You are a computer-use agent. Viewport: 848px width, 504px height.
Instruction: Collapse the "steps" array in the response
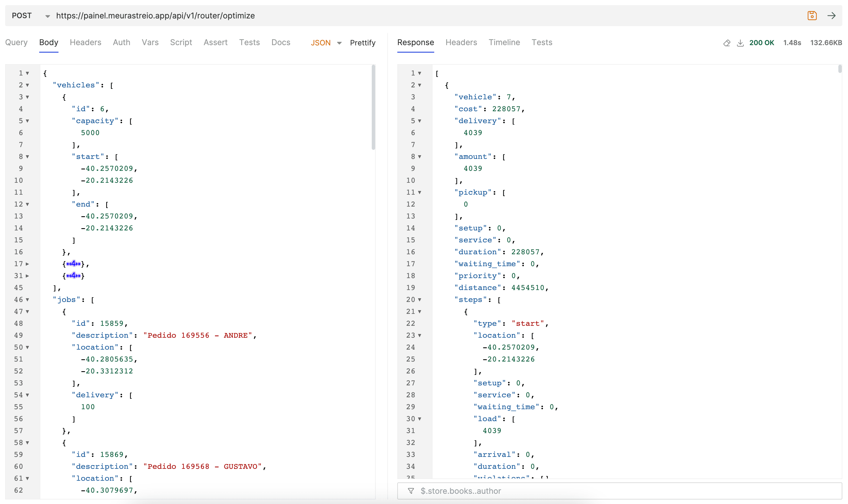point(419,300)
